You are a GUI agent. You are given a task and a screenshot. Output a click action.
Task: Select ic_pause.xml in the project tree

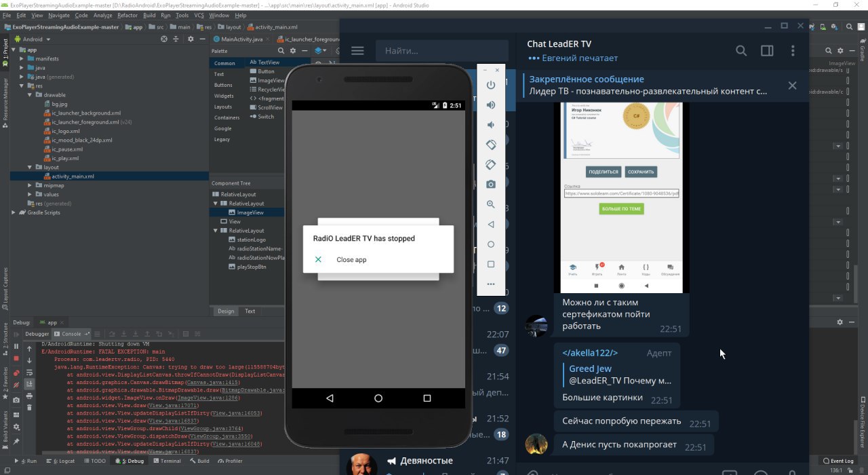[67, 149]
